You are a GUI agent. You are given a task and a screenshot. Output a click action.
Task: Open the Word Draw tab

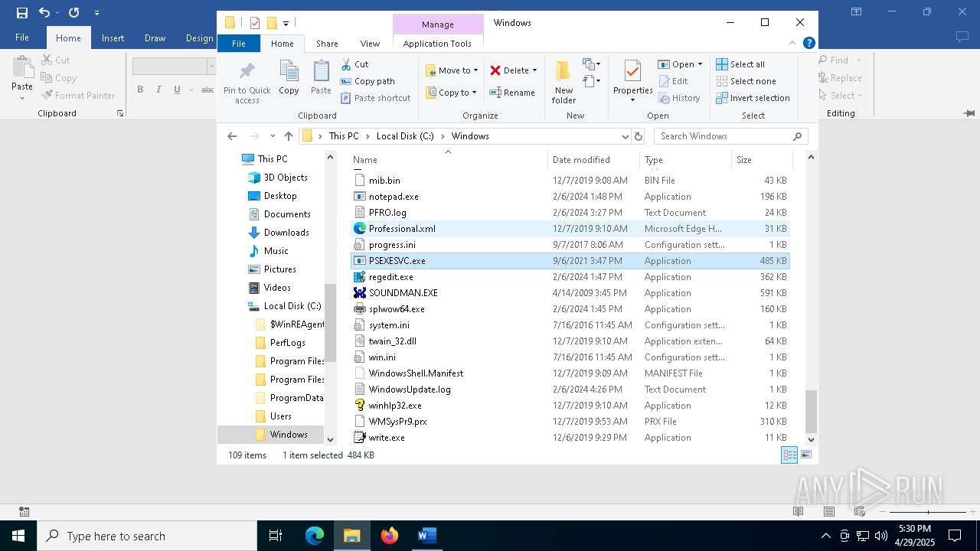155,38
